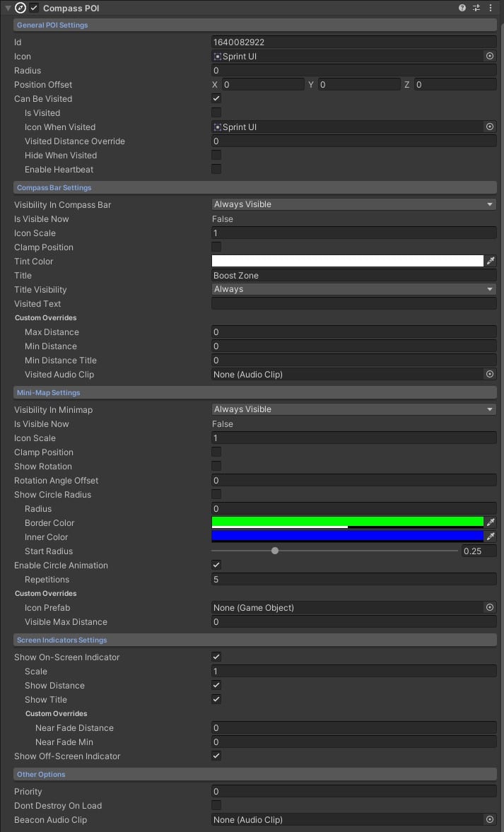Click the Start Radius slider handle
This screenshot has height=832, width=504.
pos(275,551)
